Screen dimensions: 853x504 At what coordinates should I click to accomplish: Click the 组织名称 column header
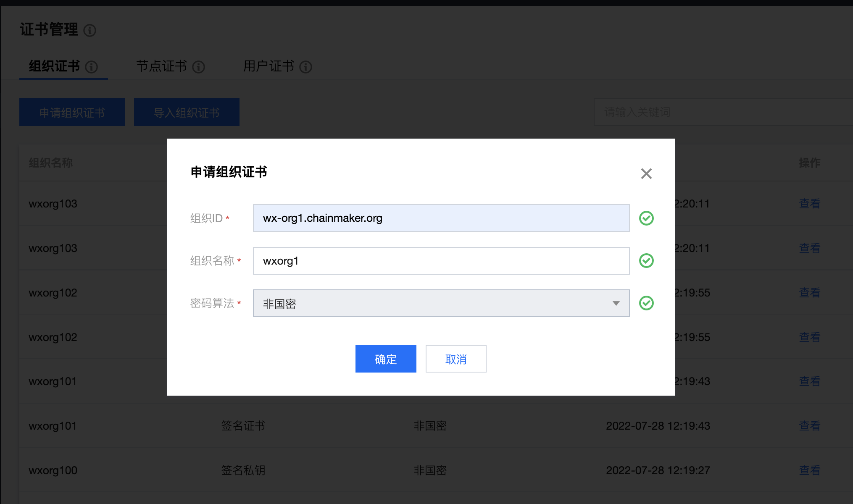[x=50, y=163]
